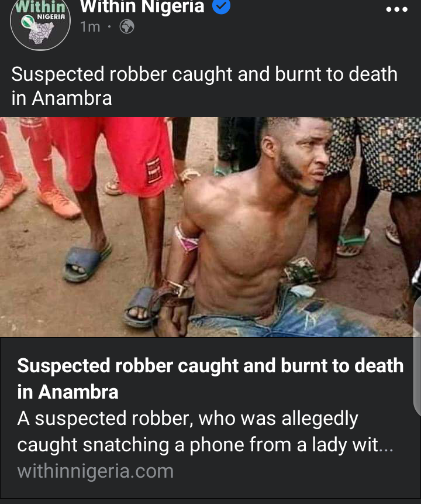
Task: Click the article description snippet text
Action: point(205,431)
